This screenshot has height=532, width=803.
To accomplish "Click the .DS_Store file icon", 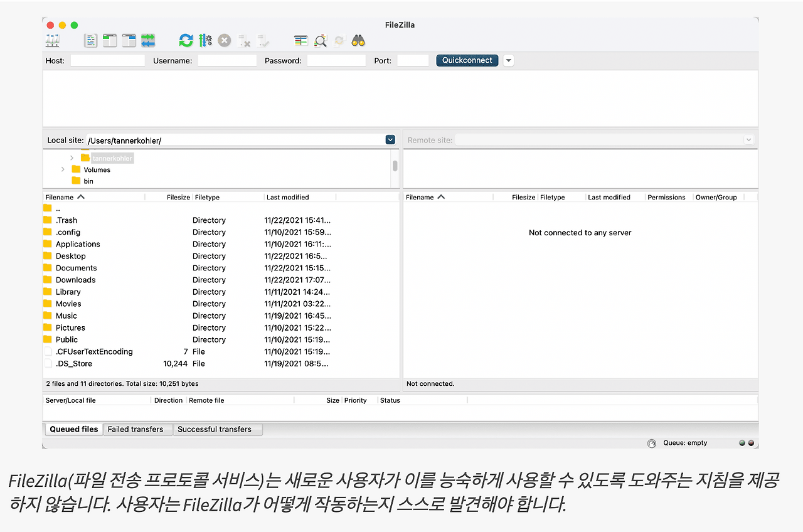I will (x=48, y=363).
